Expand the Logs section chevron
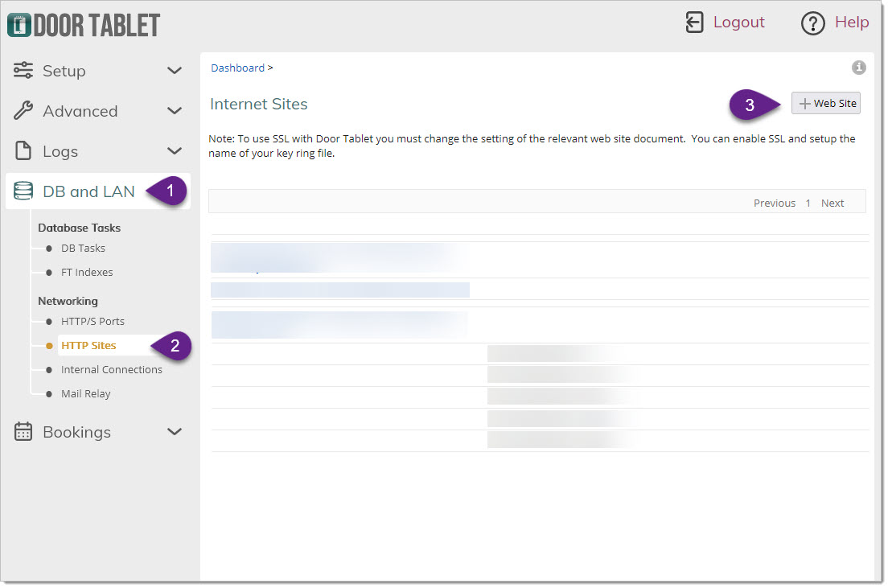 coord(175,151)
